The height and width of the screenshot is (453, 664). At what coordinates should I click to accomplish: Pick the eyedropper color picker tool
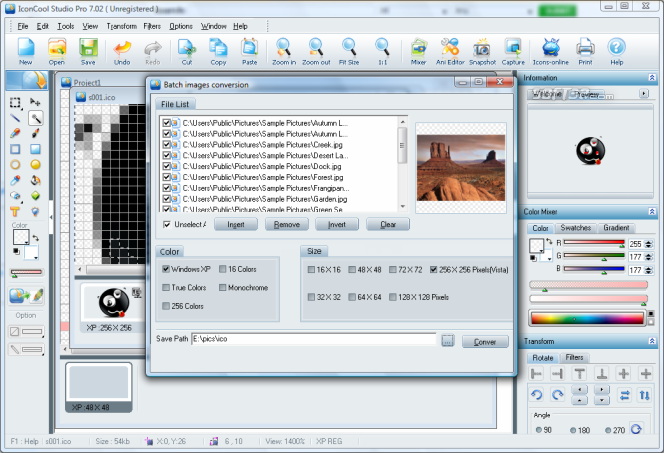tap(15, 180)
